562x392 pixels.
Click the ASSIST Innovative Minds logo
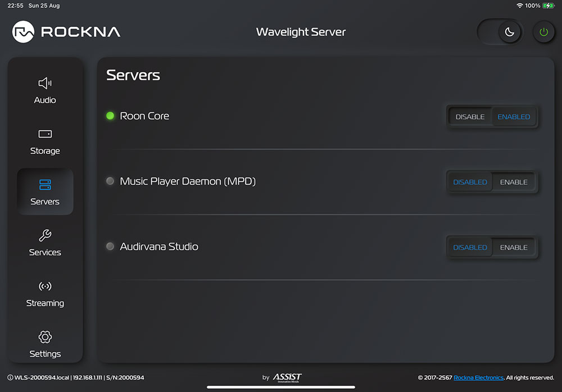pyautogui.click(x=287, y=377)
